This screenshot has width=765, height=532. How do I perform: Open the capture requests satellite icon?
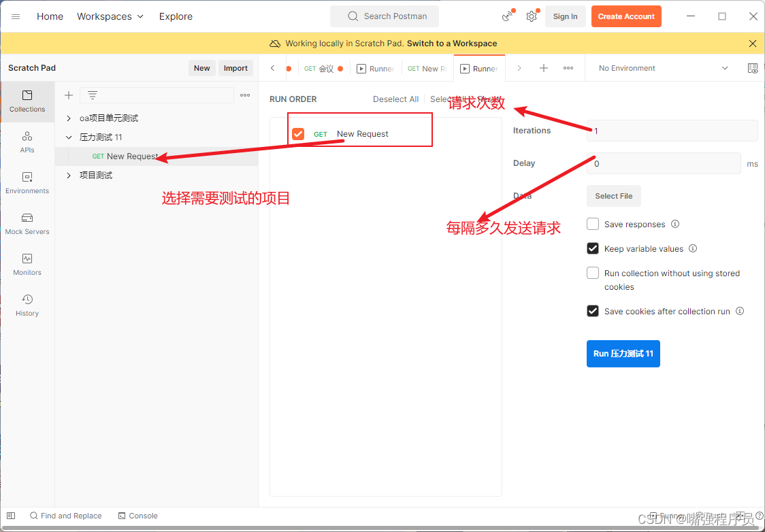[508, 16]
